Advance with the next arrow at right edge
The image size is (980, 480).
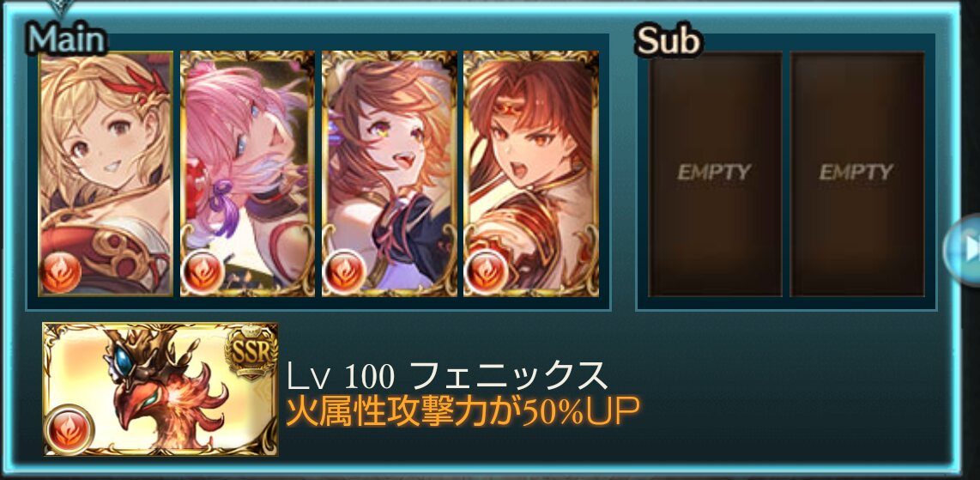[x=964, y=250]
